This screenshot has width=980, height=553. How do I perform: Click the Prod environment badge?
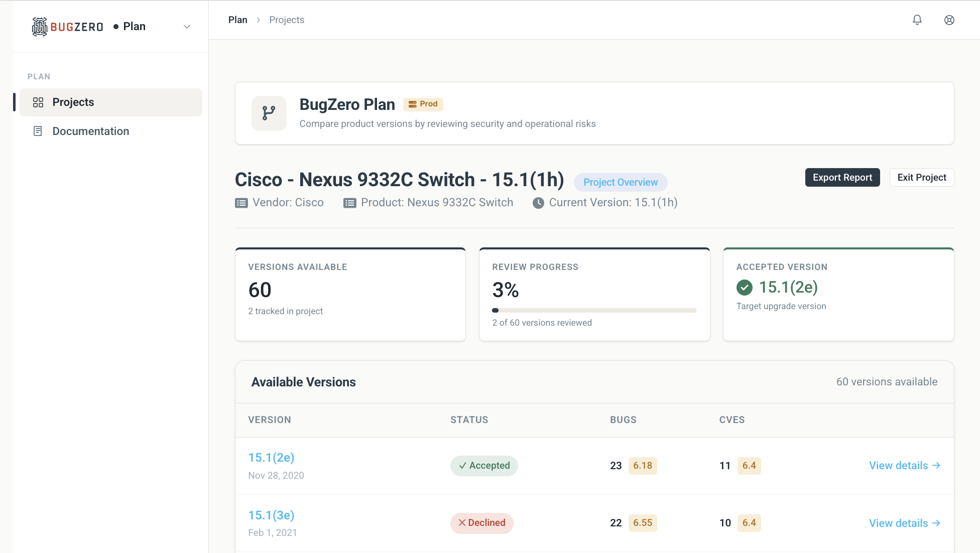pyautogui.click(x=423, y=104)
